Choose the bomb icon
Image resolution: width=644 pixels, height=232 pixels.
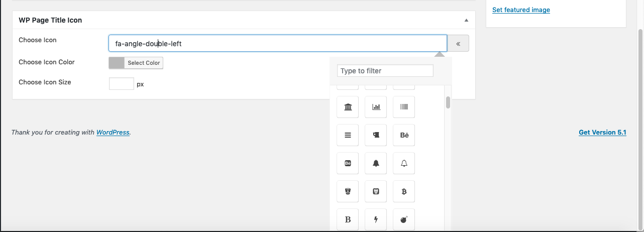[x=404, y=219]
